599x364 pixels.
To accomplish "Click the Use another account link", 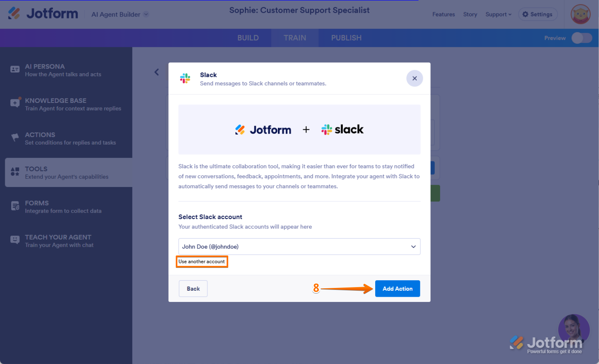I will click(201, 262).
